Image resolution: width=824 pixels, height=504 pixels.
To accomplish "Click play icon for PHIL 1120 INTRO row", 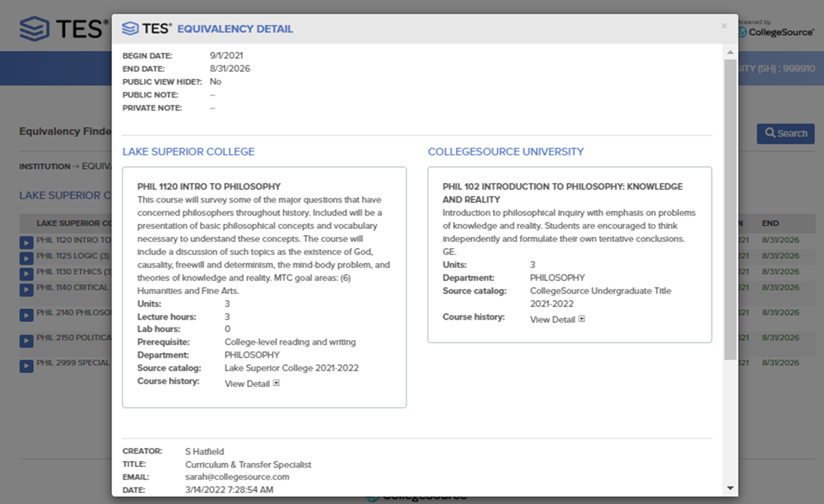I will [26, 242].
